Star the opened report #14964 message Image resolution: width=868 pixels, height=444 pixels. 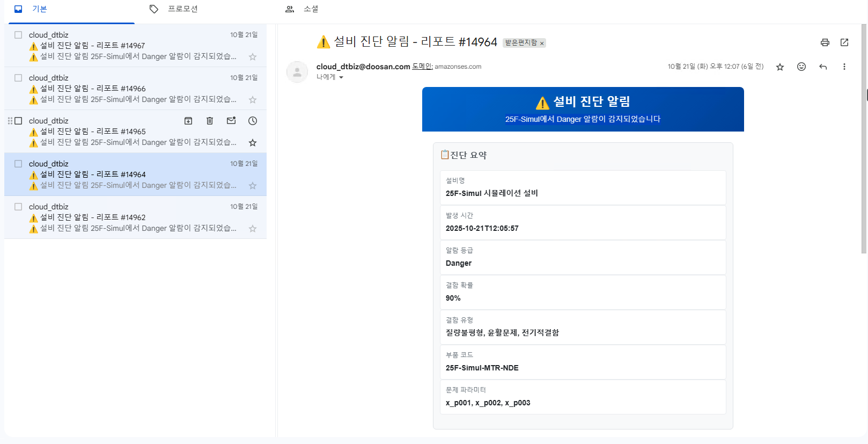click(x=780, y=67)
